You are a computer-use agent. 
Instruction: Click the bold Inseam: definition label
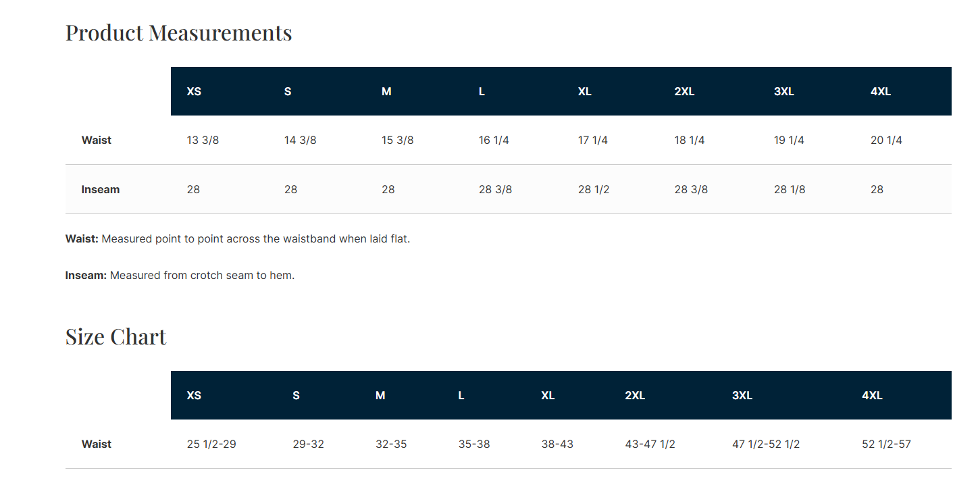point(86,276)
